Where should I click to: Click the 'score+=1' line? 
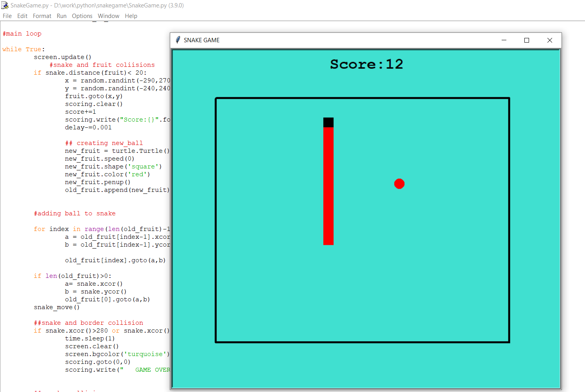click(x=81, y=112)
